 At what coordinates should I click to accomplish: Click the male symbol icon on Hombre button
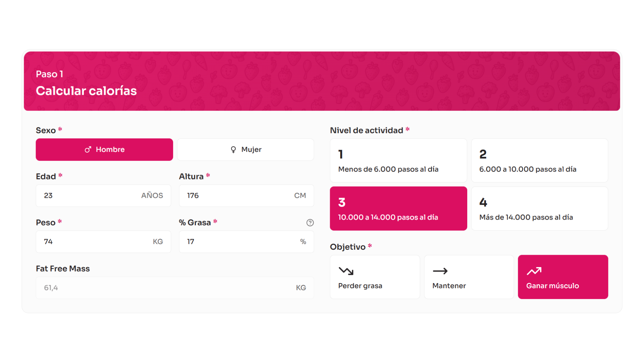tap(88, 149)
